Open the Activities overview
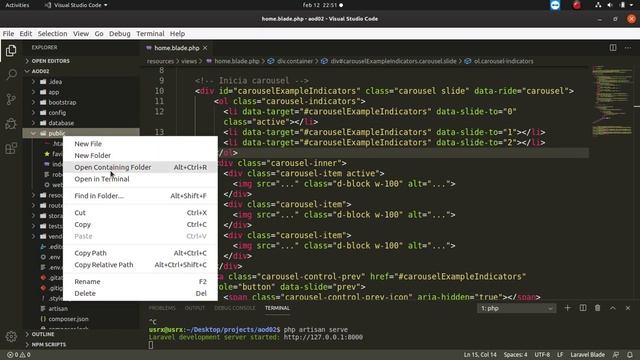 click(x=17, y=5)
